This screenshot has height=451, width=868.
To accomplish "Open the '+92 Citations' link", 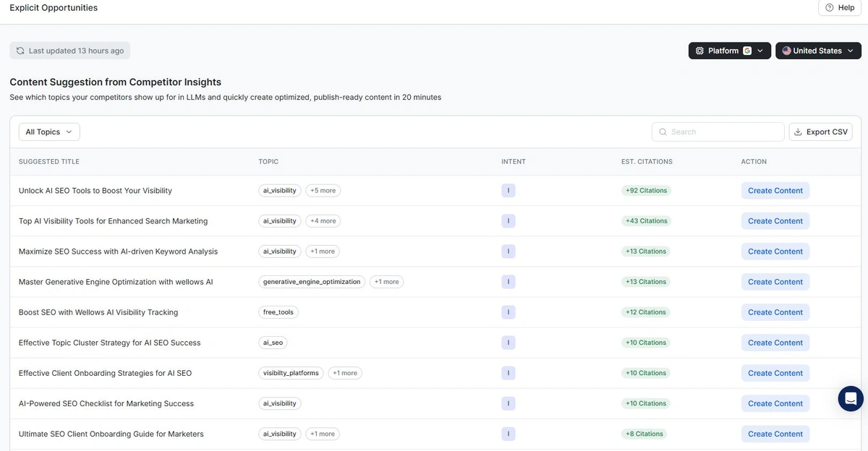I will 645,190.
